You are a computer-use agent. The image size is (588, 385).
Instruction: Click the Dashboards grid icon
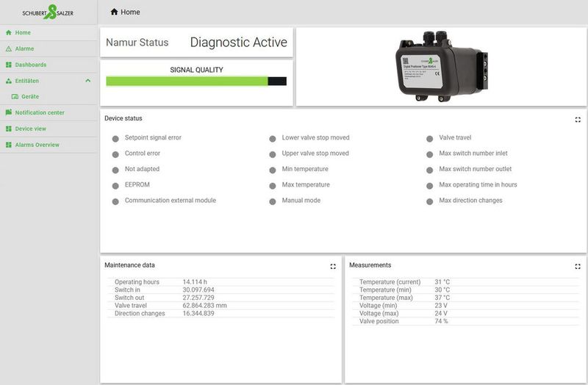[x=9, y=65]
